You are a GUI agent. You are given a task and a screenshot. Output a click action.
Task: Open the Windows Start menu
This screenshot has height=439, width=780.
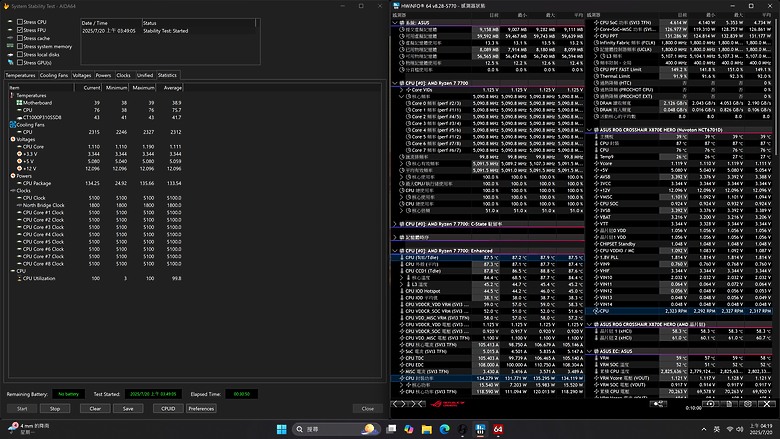click(x=282, y=429)
